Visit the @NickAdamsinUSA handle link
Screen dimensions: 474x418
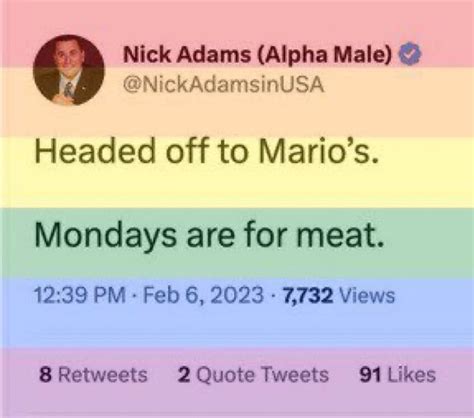[223, 85]
